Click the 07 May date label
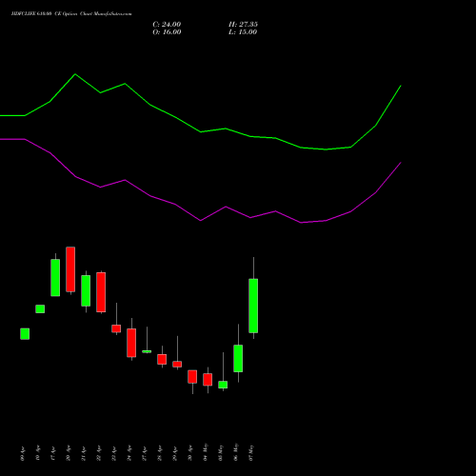This screenshot has height=476, width=476. pyautogui.click(x=251, y=453)
